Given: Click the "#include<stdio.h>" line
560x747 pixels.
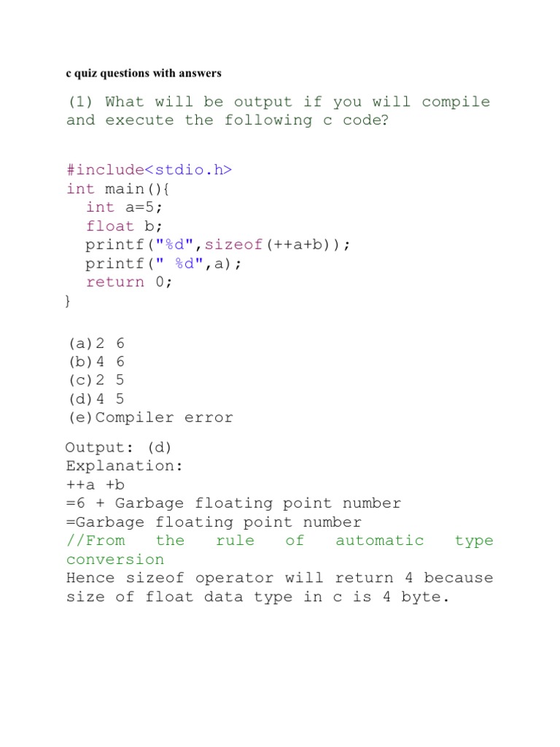Looking at the screenshot, I should click(149, 170).
